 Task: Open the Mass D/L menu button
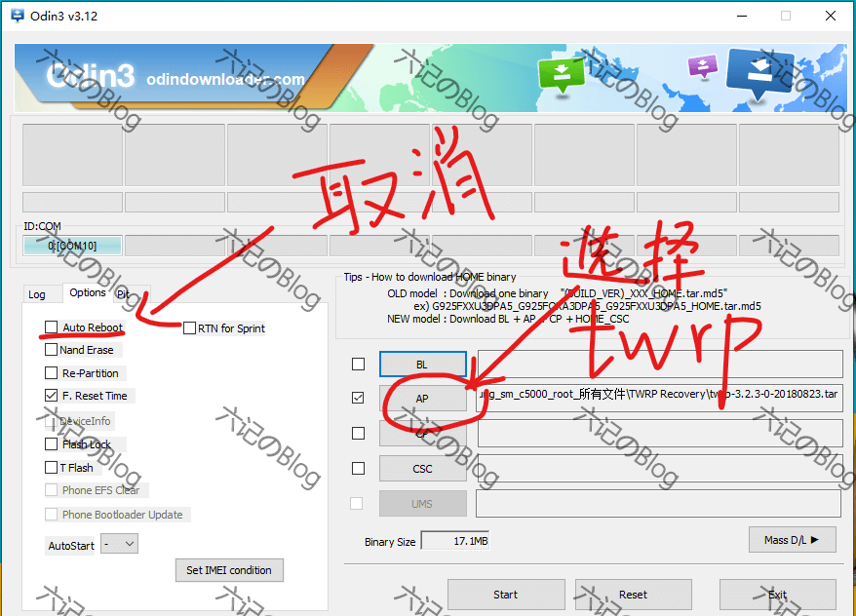pyautogui.click(x=793, y=540)
